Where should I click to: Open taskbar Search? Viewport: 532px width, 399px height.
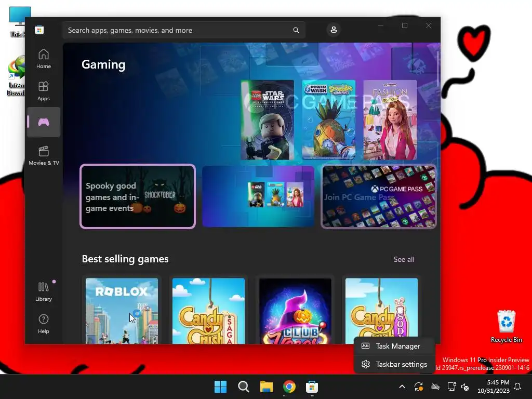pos(243,387)
